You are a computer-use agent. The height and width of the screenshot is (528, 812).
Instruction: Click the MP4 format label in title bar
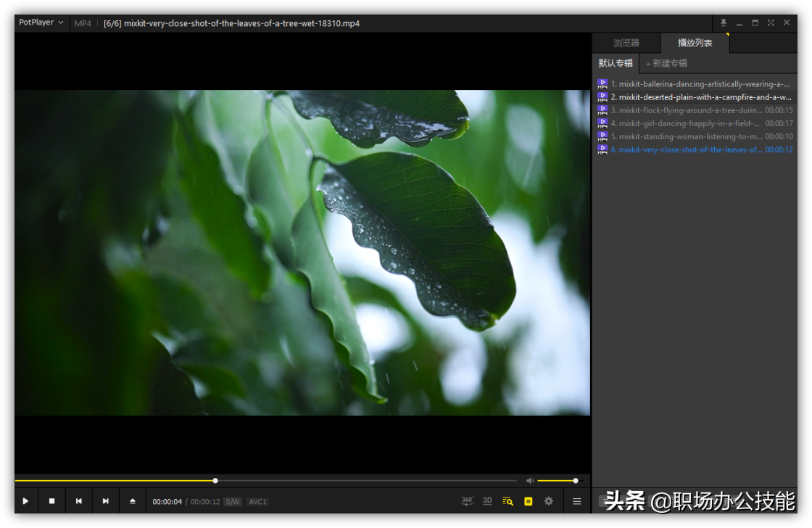[83, 23]
